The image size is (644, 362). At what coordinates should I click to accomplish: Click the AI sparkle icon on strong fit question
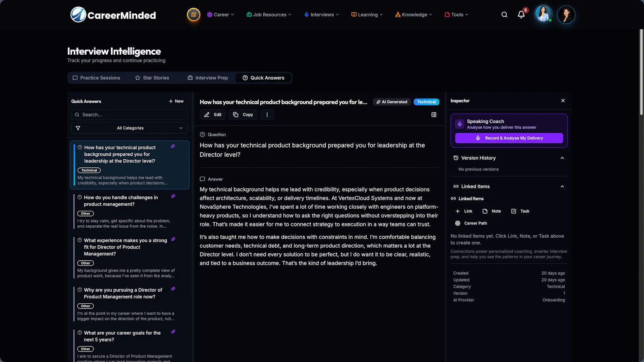[x=173, y=239]
